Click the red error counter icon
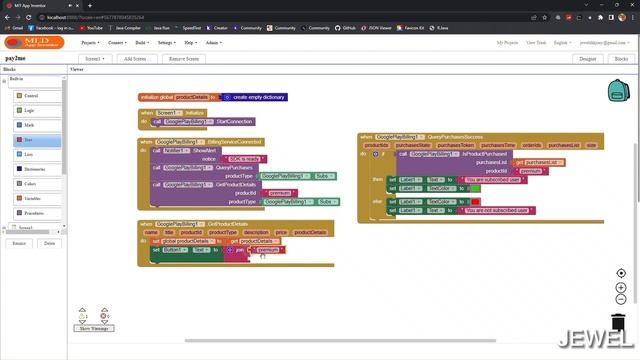 click(103, 316)
